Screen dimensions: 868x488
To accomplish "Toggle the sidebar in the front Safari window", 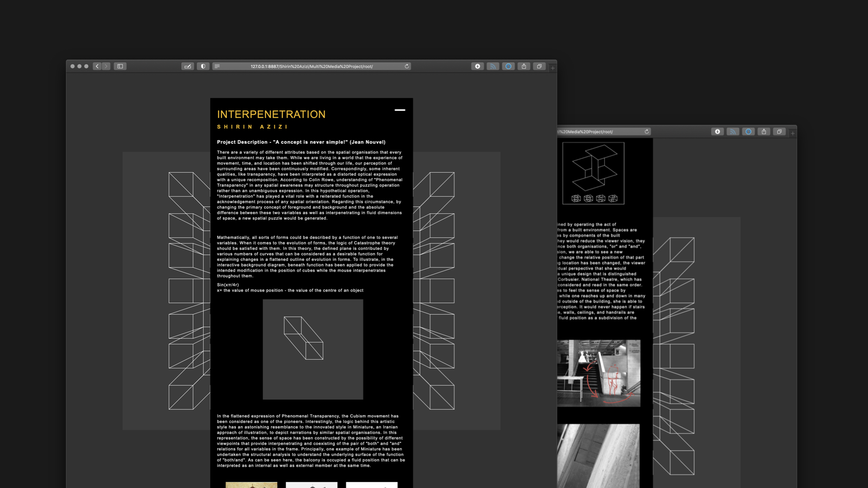I will 120,66.
